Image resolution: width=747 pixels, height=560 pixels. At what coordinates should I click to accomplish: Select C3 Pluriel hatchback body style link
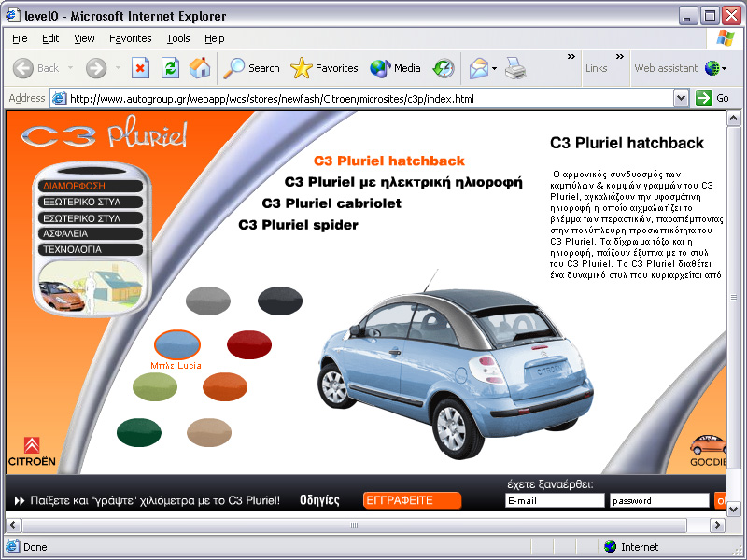click(389, 161)
